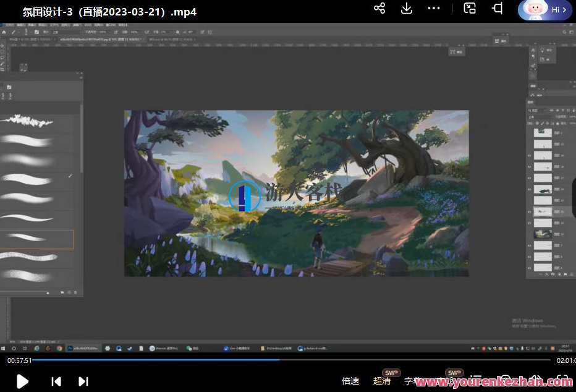
Task: Download the video using the download icon
Action: [x=407, y=9]
